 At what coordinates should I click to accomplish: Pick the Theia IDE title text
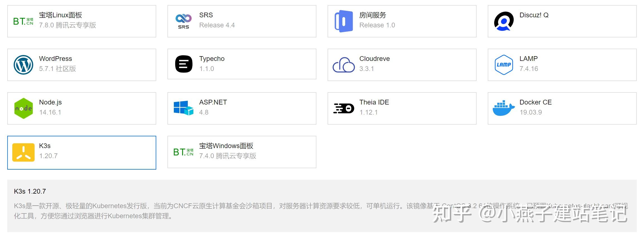[374, 102]
